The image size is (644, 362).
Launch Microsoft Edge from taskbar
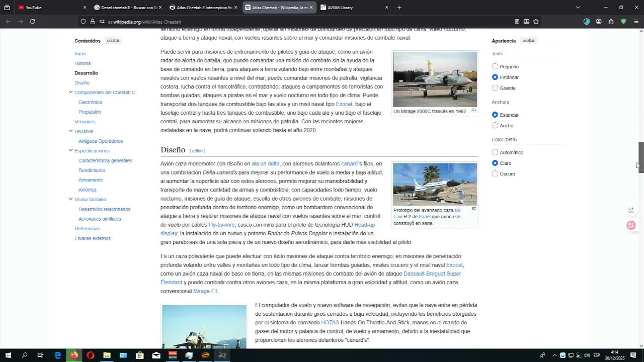click(x=58, y=355)
